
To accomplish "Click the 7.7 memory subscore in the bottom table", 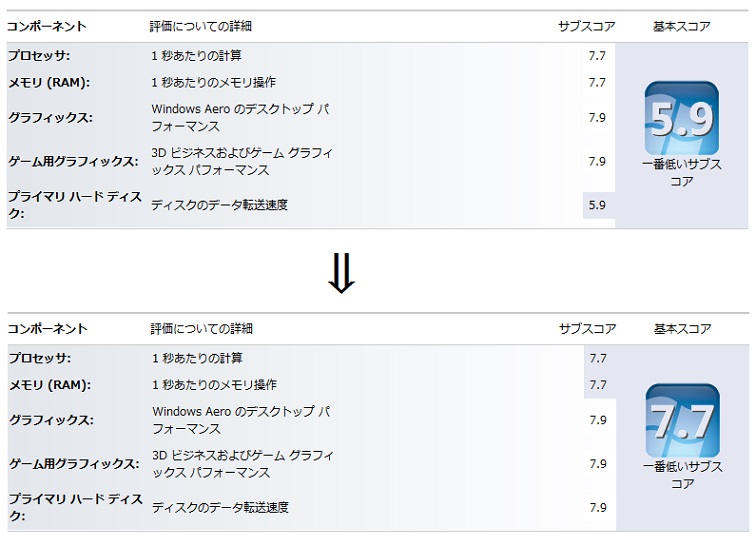I will 598,385.
